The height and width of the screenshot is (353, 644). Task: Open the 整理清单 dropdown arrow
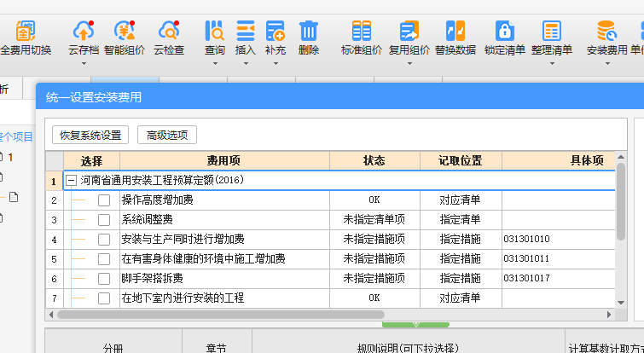pyautogui.click(x=552, y=64)
